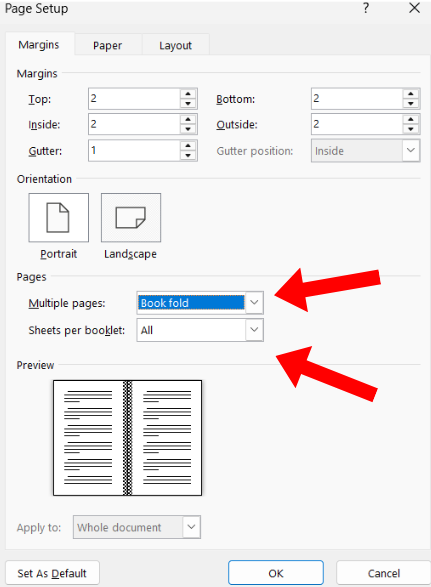Click inside the Top margin input field

point(134,99)
